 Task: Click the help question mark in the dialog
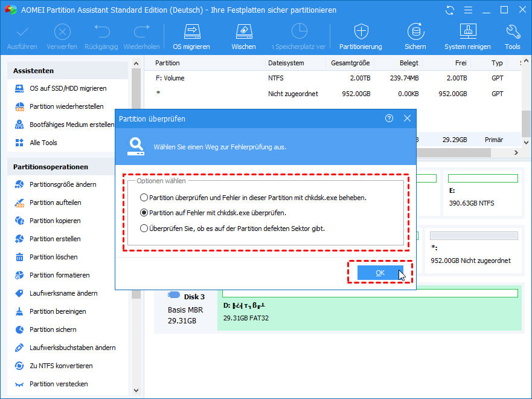389,118
